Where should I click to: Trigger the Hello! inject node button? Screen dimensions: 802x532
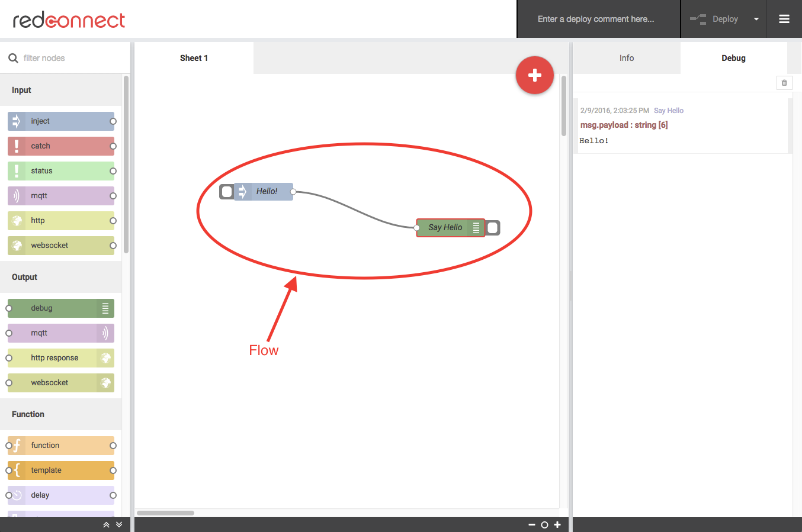click(x=227, y=192)
